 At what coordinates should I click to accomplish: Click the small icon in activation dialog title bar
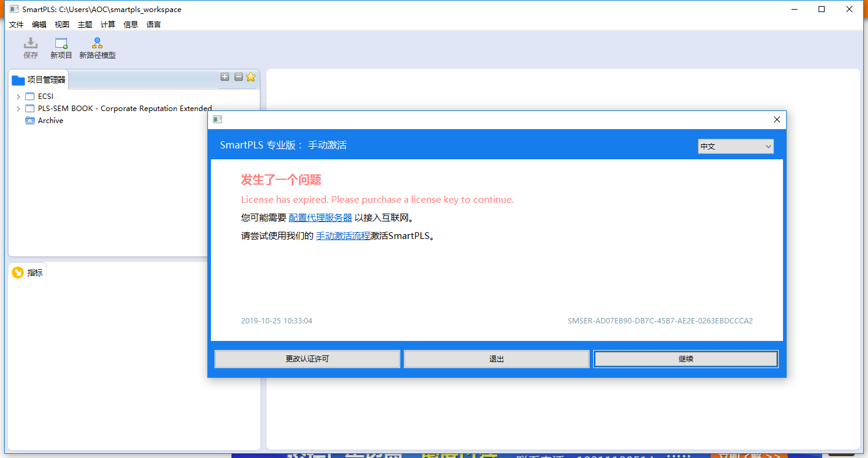(218, 119)
